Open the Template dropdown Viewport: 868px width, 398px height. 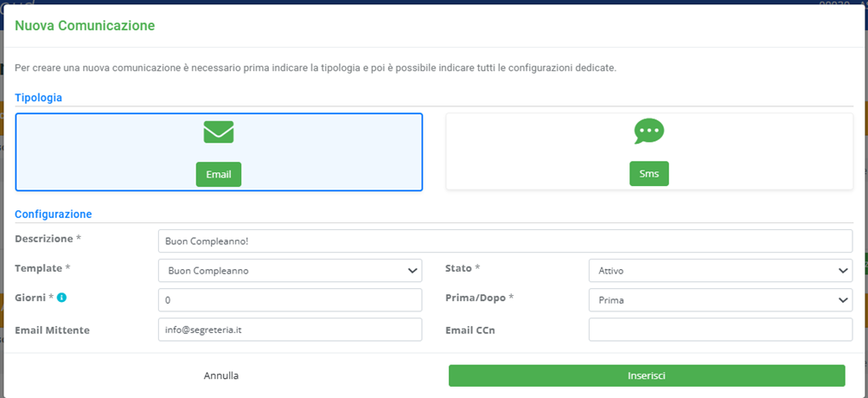coord(290,271)
